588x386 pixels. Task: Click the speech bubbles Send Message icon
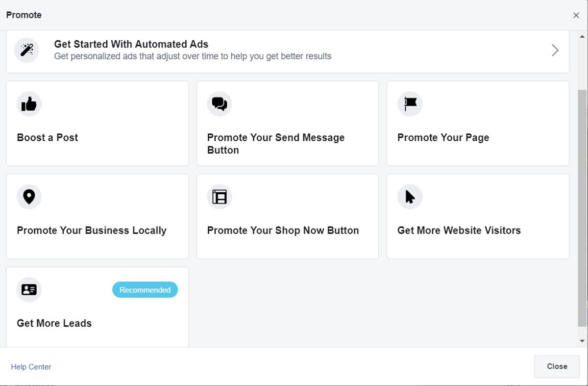point(220,104)
